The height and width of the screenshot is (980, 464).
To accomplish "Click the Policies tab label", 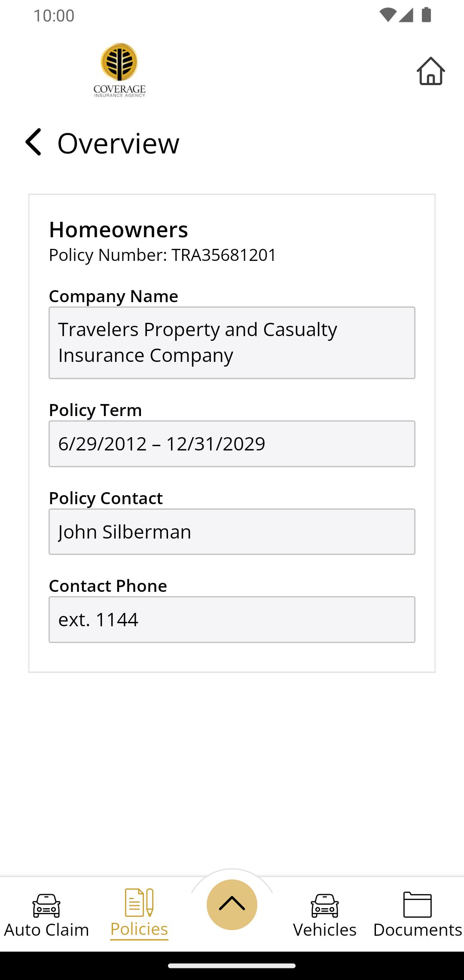I will pyautogui.click(x=139, y=929).
